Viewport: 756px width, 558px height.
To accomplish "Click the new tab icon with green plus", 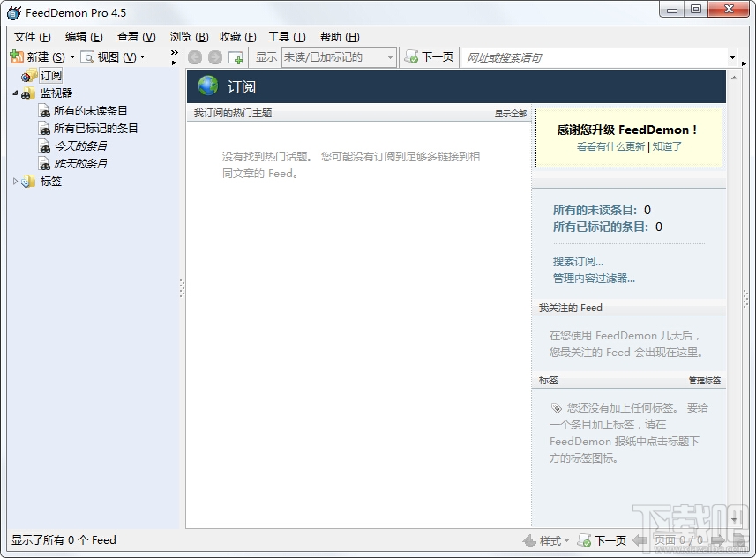I will [x=236, y=58].
